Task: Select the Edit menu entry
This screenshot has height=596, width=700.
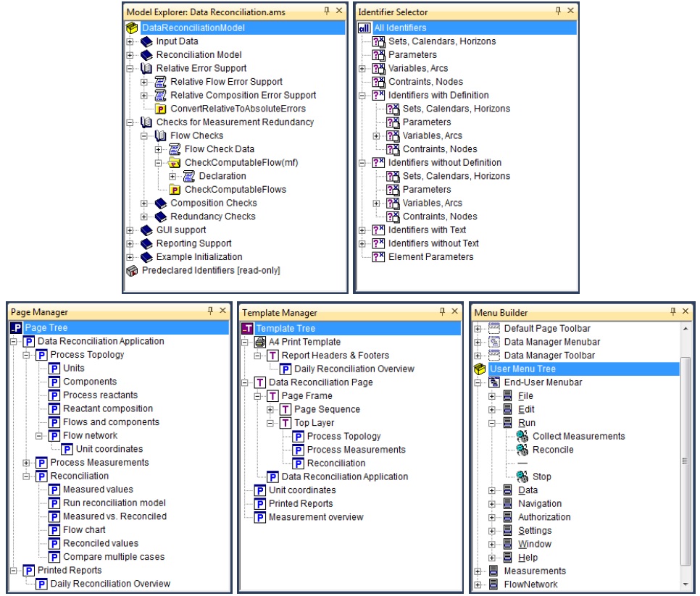Action: 526,410
